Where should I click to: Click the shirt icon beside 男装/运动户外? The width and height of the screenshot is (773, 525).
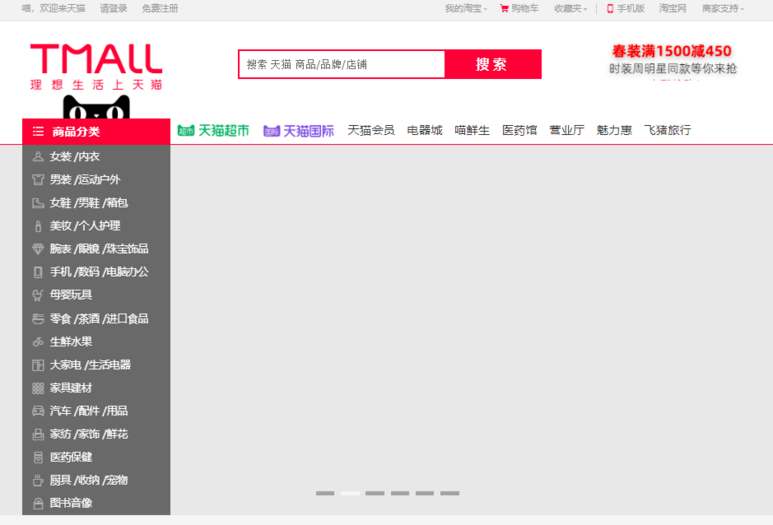point(38,180)
